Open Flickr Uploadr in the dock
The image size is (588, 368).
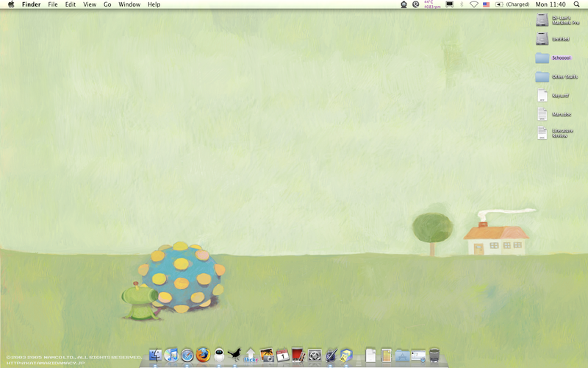coord(251,355)
